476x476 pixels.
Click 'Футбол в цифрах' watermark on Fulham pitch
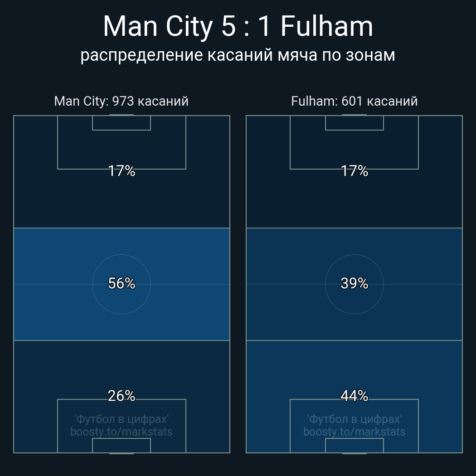coord(354,419)
